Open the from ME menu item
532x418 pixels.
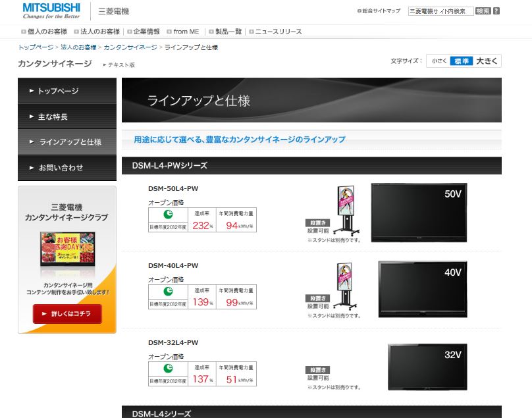pos(183,32)
